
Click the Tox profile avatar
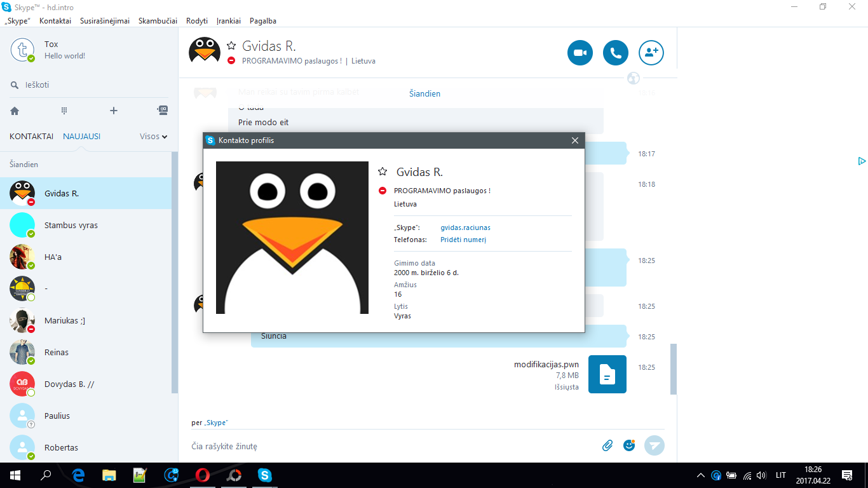(23, 50)
